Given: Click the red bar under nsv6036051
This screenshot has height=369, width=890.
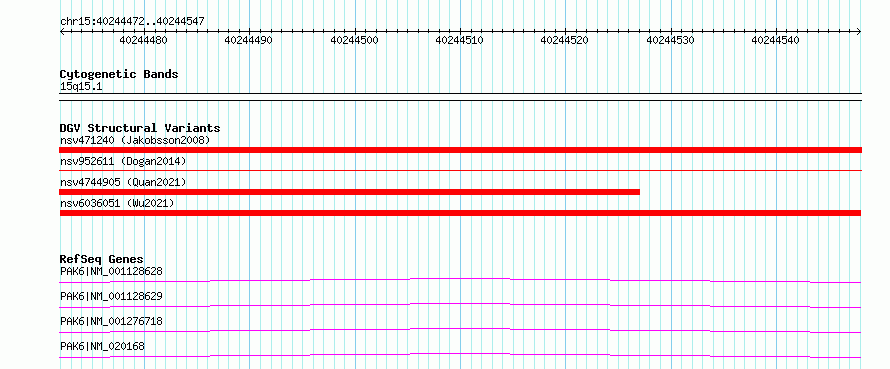Looking at the screenshot, I should click(x=460, y=213).
